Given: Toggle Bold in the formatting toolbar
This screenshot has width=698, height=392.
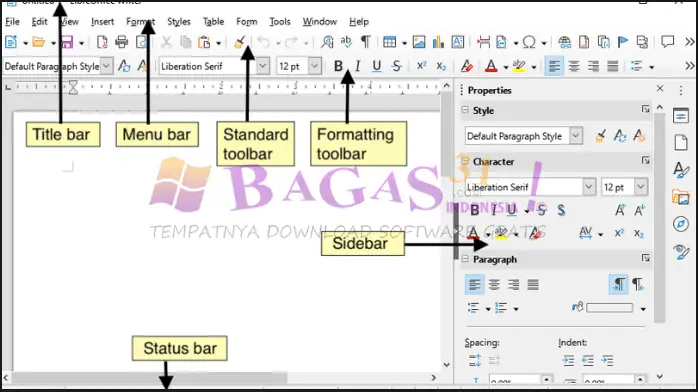Looking at the screenshot, I should click(x=338, y=66).
